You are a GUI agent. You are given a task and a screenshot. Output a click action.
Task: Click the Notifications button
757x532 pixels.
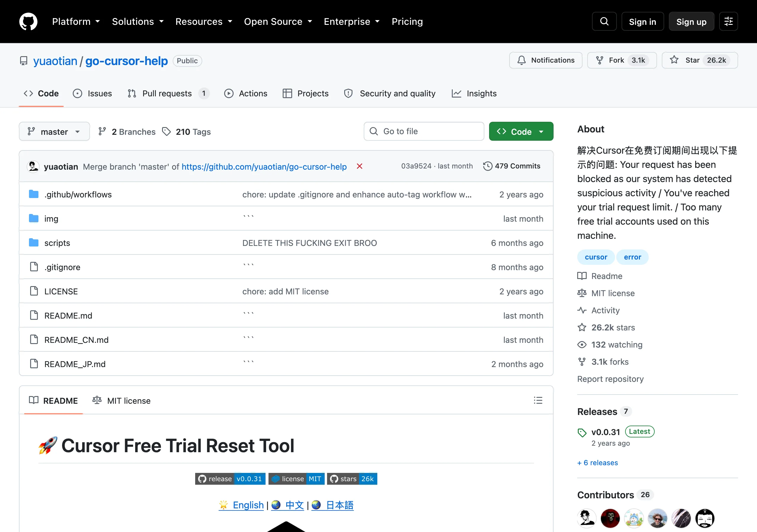[x=546, y=60]
